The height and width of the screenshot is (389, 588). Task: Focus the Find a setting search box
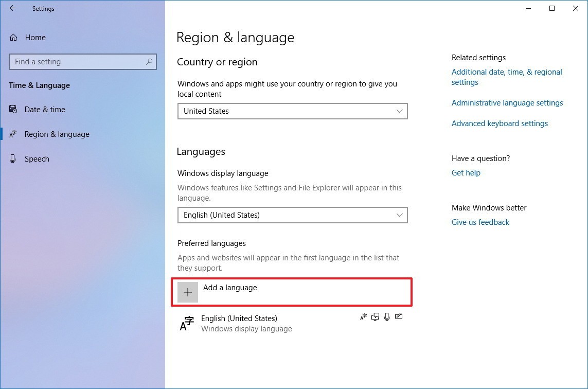[x=82, y=62]
